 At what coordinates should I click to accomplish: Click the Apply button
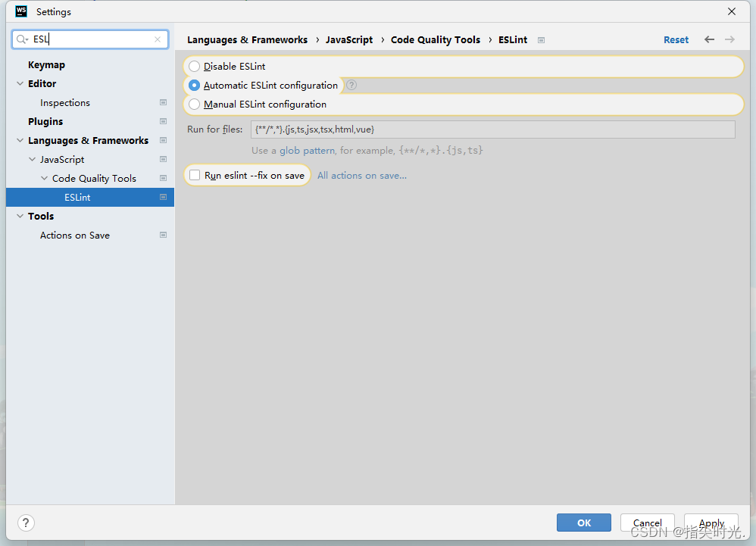pyautogui.click(x=711, y=523)
